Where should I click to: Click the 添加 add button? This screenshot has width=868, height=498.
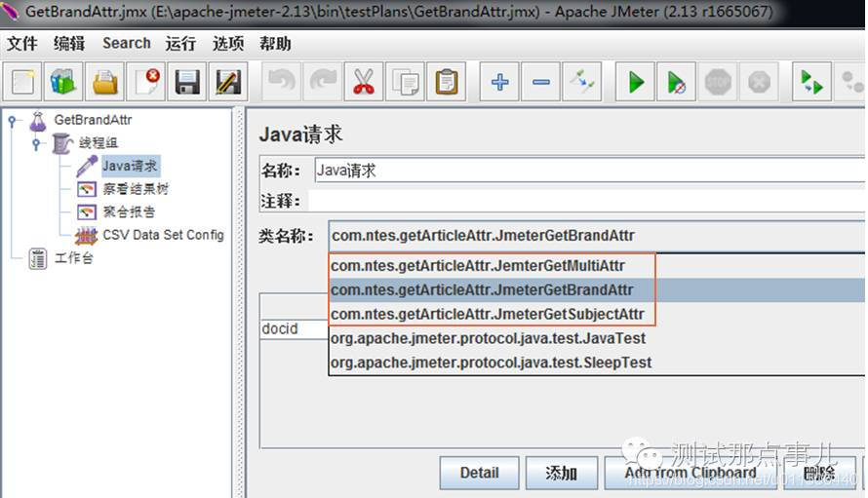562,473
